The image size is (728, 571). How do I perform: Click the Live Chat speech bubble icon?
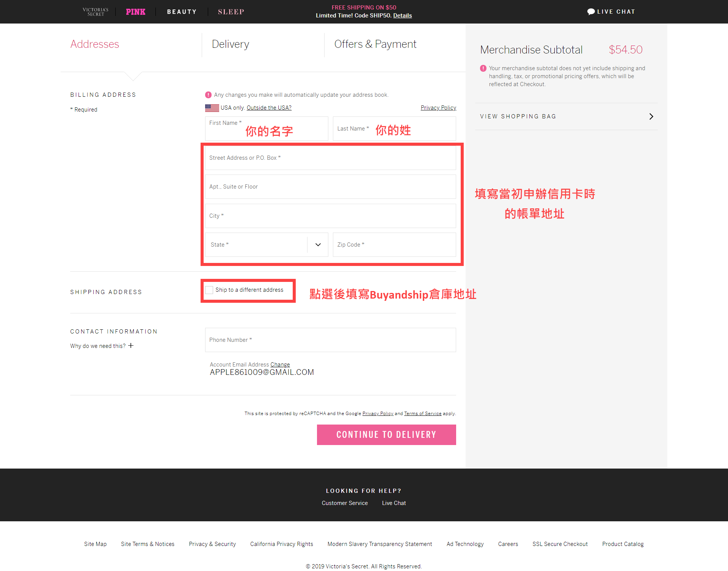click(x=591, y=12)
